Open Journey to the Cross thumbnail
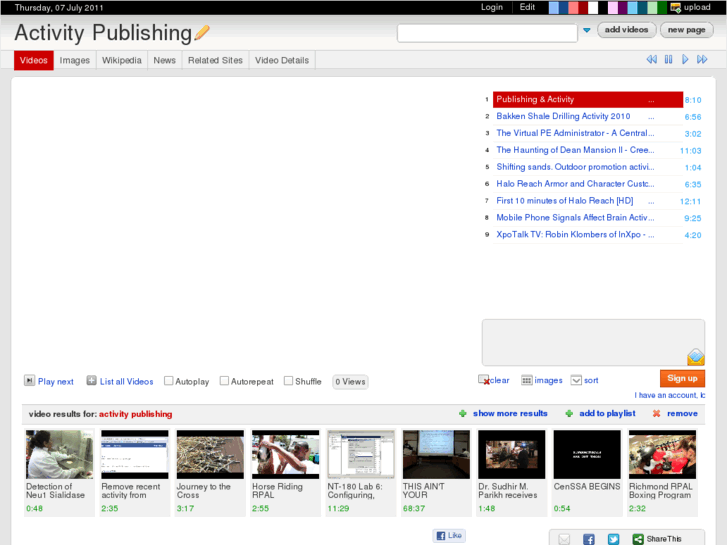 pos(210,454)
